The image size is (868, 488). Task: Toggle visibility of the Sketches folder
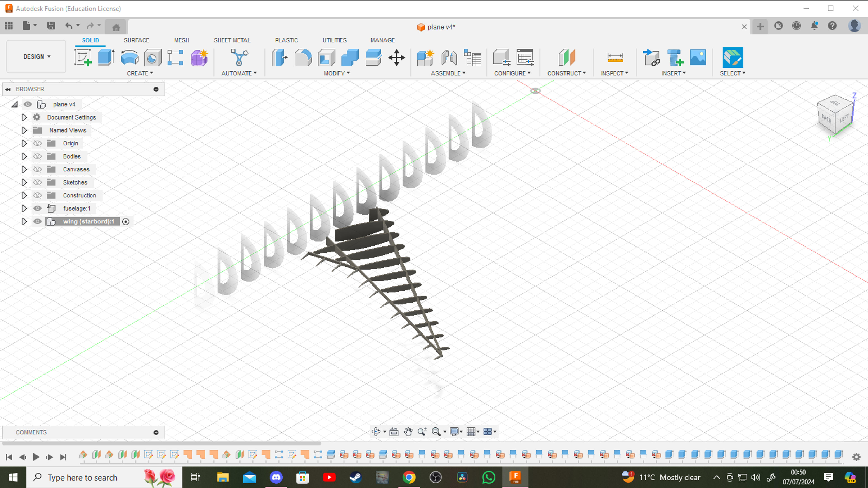pos(37,183)
